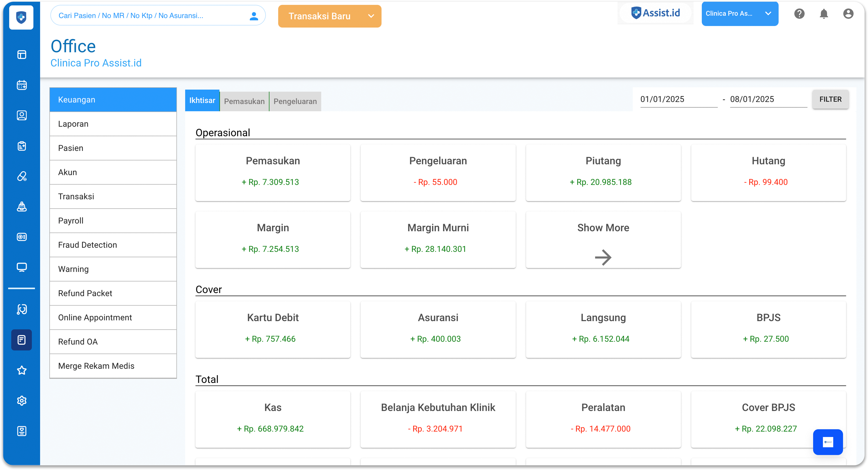Open the Kas total card
This screenshot has width=868, height=470.
(x=273, y=419)
